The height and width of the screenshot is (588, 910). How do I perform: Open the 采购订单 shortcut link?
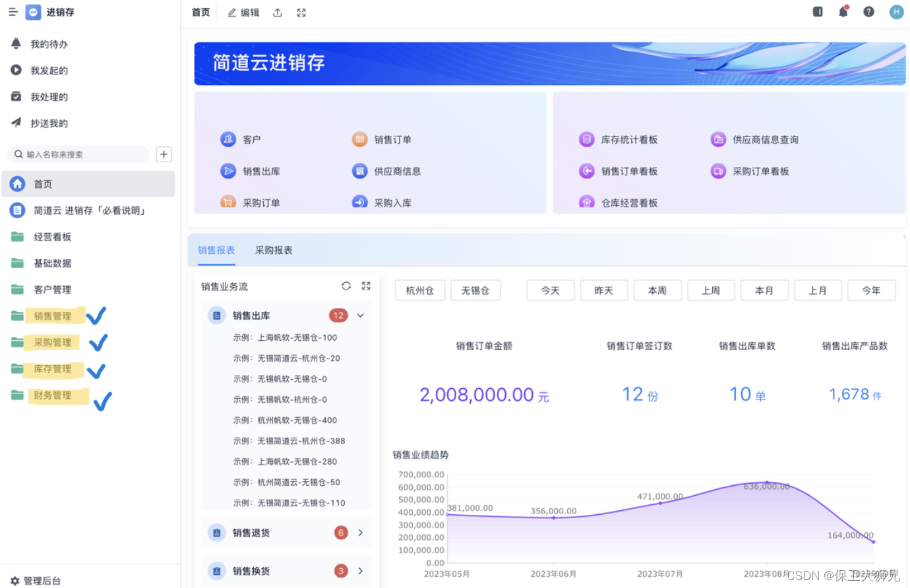click(x=261, y=202)
